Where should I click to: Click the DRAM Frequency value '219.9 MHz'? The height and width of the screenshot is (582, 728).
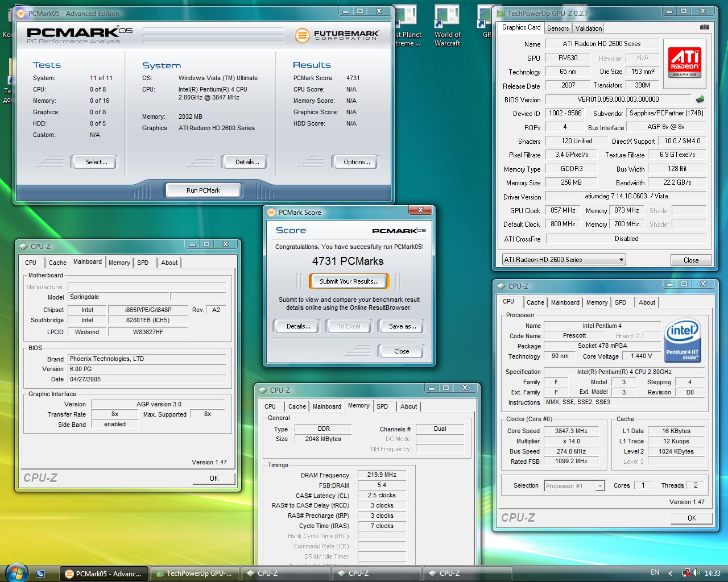(382, 475)
